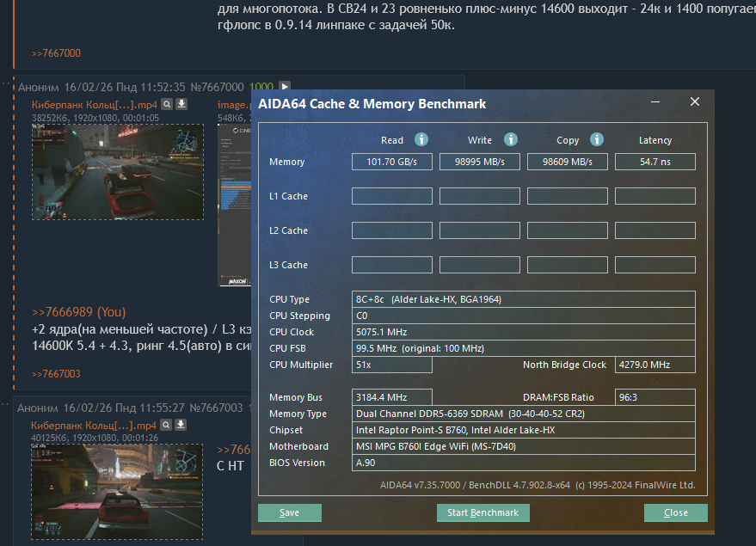The width and height of the screenshot is (756, 546).
Task: Click the Memory row label
Action: click(x=287, y=162)
